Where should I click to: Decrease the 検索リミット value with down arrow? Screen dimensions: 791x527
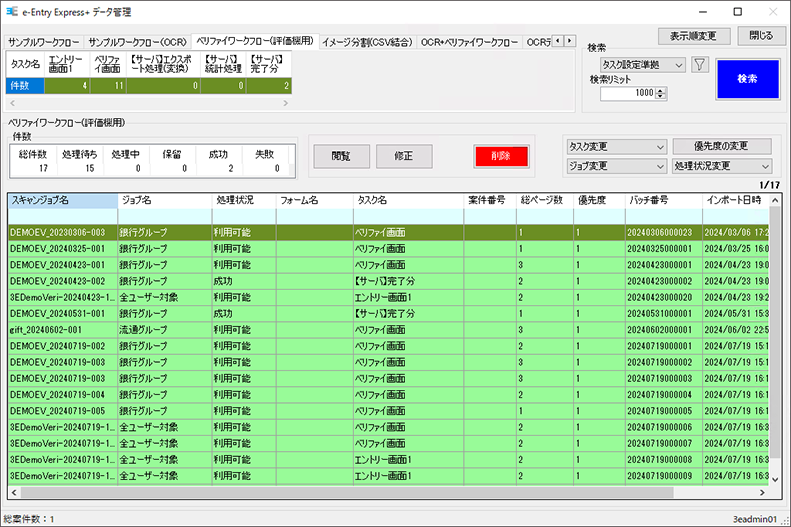[661, 97]
